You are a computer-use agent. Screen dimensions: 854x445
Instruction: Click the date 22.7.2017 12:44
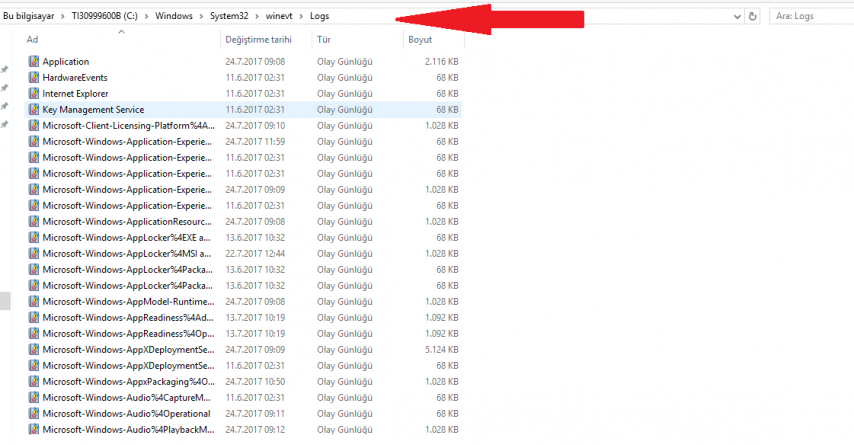(255, 253)
